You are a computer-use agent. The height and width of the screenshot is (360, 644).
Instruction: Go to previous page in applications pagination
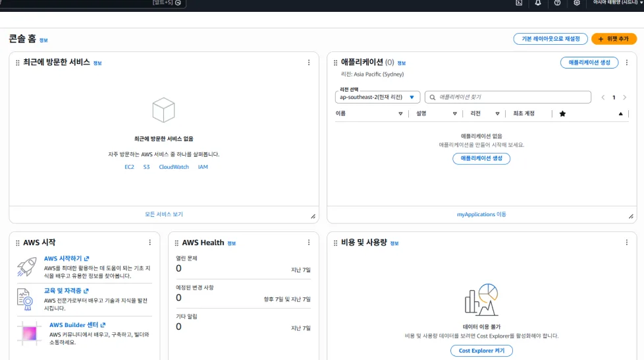pyautogui.click(x=603, y=98)
